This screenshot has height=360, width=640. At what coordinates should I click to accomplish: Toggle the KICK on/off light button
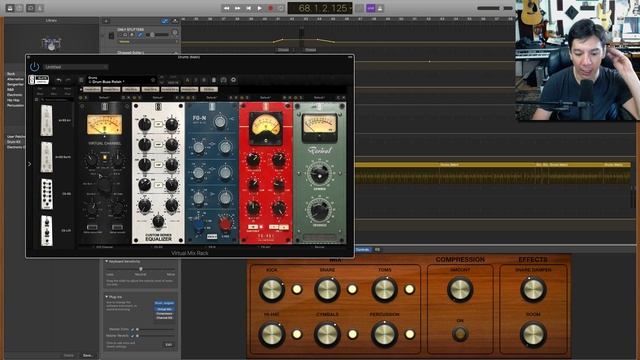tap(297, 289)
